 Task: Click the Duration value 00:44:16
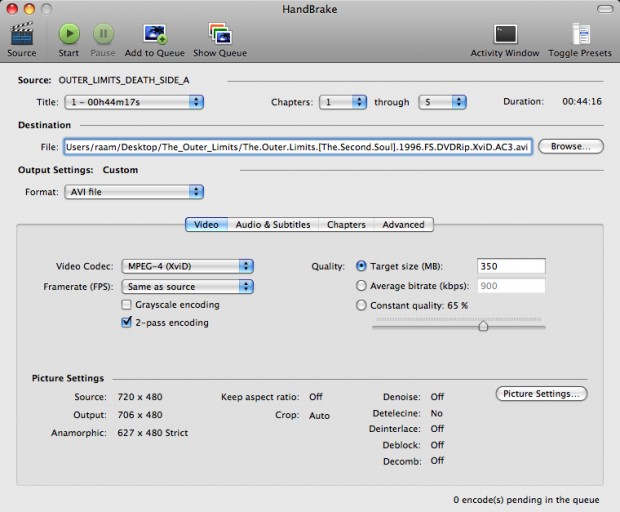(x=582, y=101)
